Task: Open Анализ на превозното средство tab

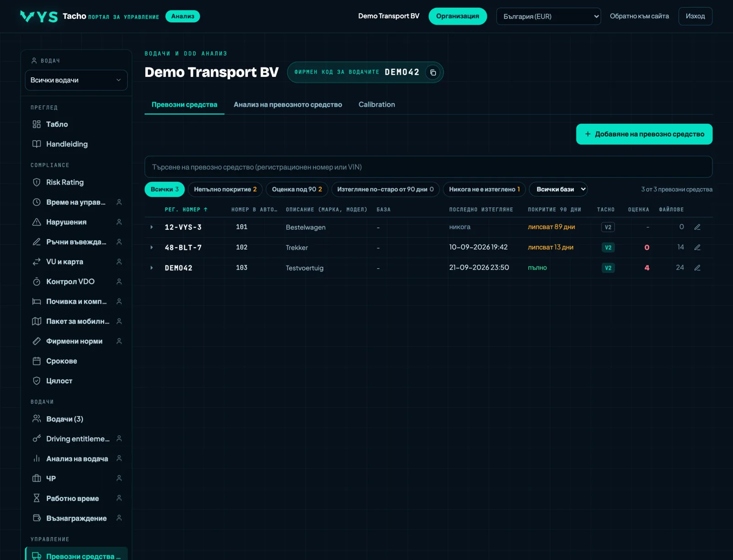Action: point(288,104)
